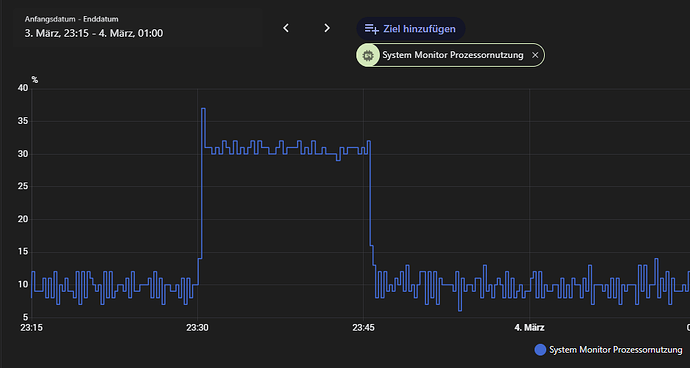Go to next time range arrow
The image size is (690, 368).
point(327,28)
